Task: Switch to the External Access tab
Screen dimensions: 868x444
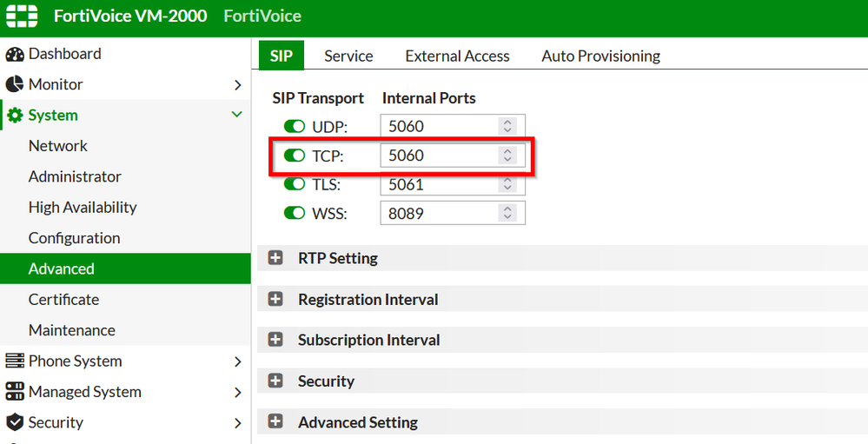Action: [457, 56]
